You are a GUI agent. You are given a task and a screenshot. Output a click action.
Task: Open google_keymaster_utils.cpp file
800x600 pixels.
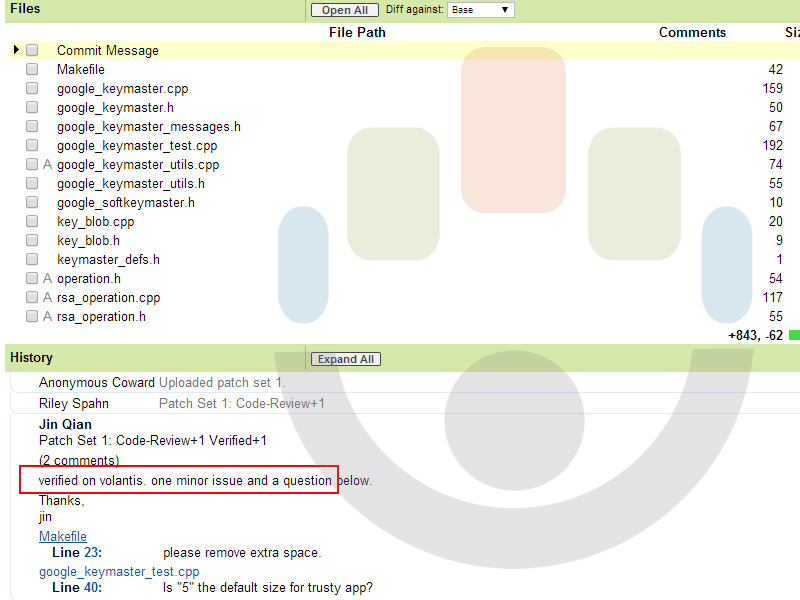point(138,165)
